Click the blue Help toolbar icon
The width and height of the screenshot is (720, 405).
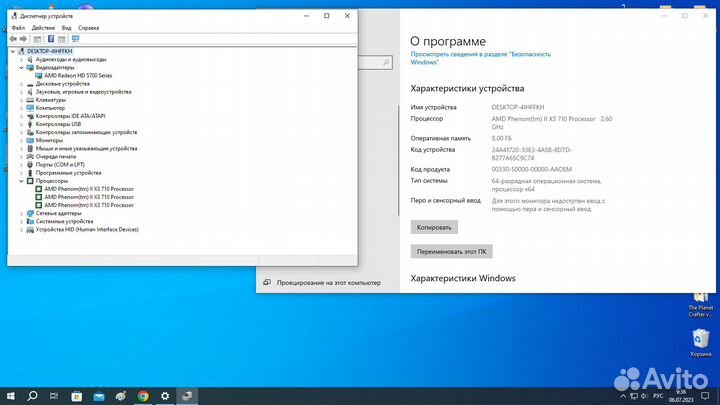(x=51, y=39)
